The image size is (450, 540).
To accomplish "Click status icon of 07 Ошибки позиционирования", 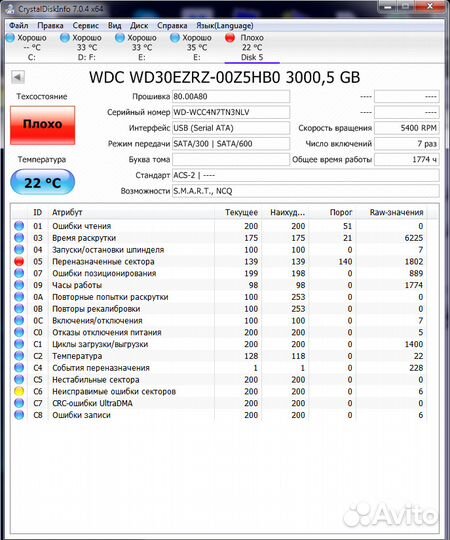I will tap(19, 273).
